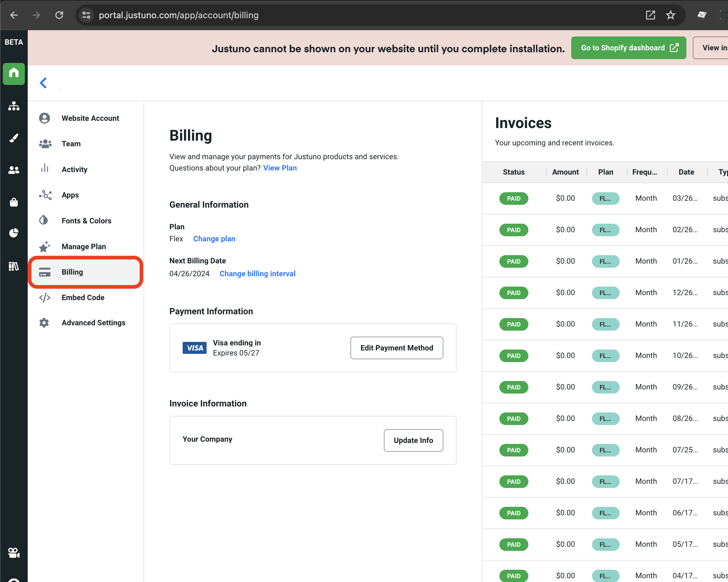Click Change billing interval link
Screen dimensions: 728x582
pos(257,274)
